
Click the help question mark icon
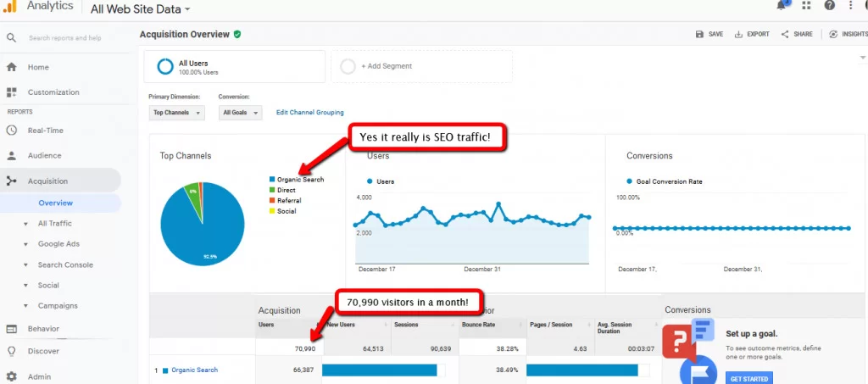(829, 6)
